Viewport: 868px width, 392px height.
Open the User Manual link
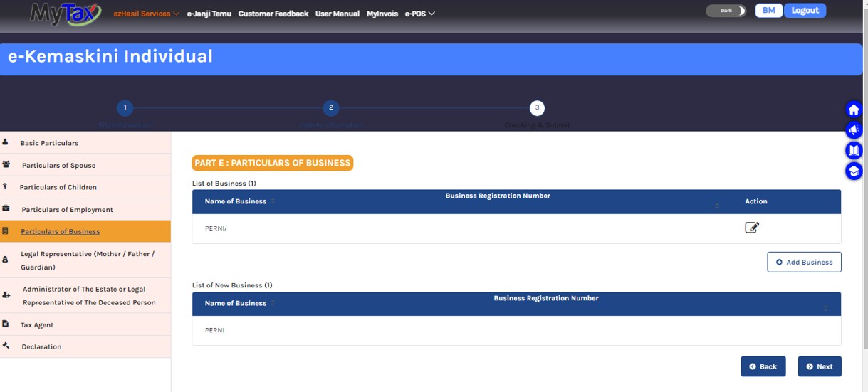(x=337, y=14)
